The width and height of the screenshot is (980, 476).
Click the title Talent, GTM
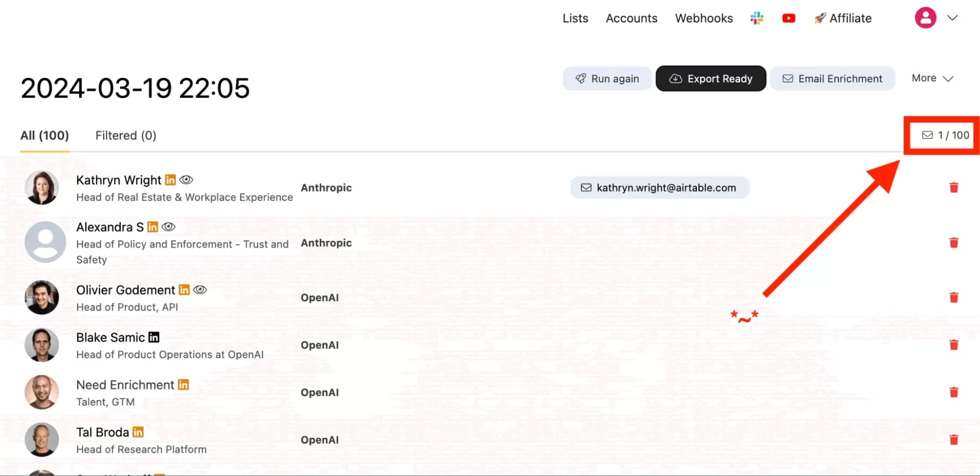[x=105, y=402]
